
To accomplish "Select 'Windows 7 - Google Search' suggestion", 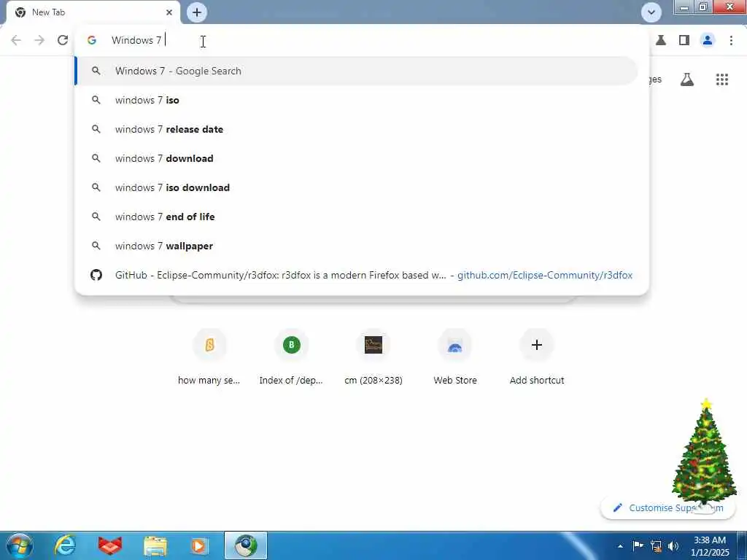I will pos(356,71).
